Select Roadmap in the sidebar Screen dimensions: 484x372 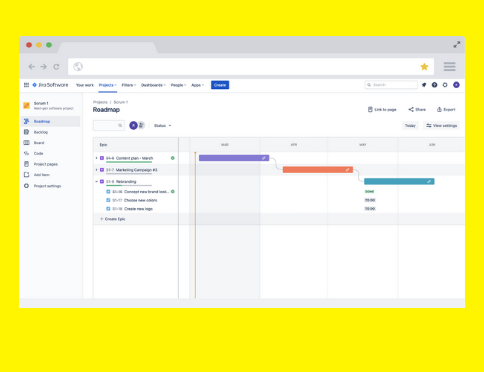[x=51, y=121]
